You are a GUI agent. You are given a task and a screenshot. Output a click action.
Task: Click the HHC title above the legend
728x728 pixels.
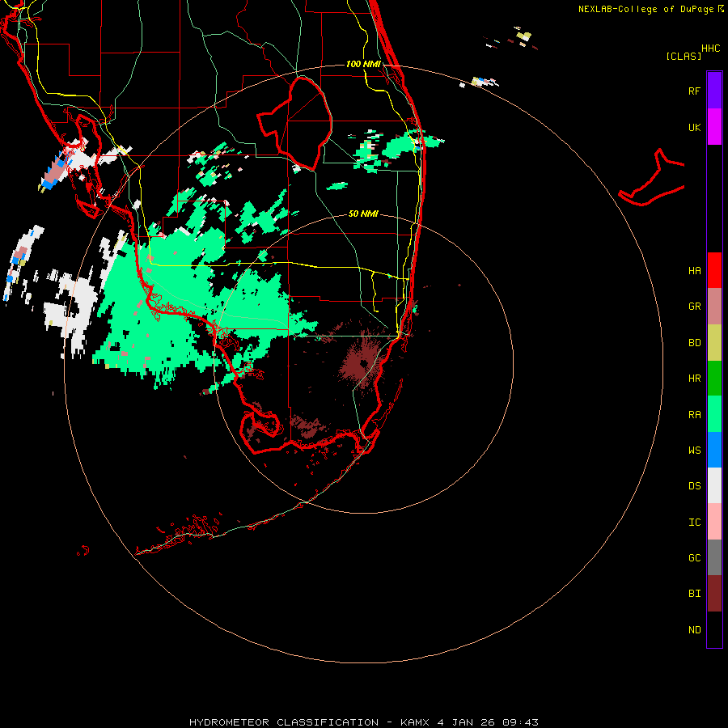point(710,49)
